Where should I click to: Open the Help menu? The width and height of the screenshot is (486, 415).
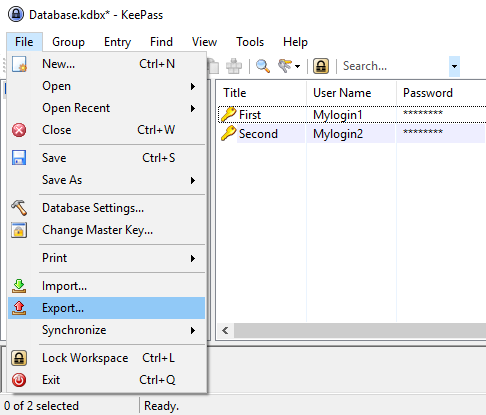tap(295, 42)
